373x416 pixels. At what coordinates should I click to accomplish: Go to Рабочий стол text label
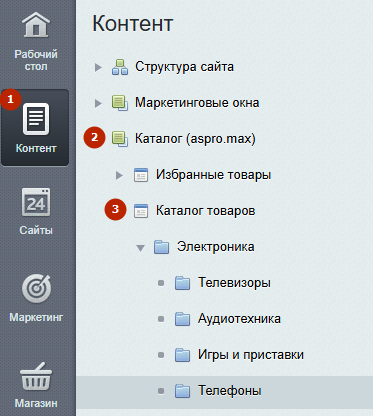(36, 60)
